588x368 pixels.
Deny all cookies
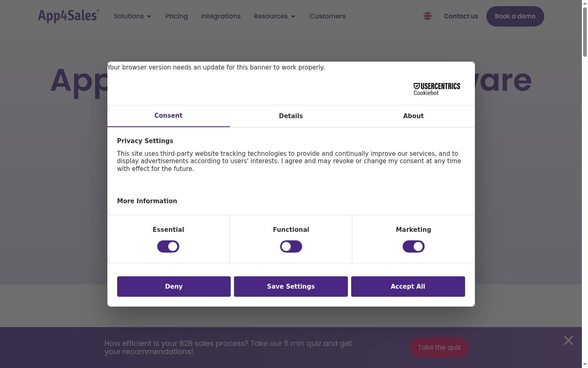coord(174,287)
